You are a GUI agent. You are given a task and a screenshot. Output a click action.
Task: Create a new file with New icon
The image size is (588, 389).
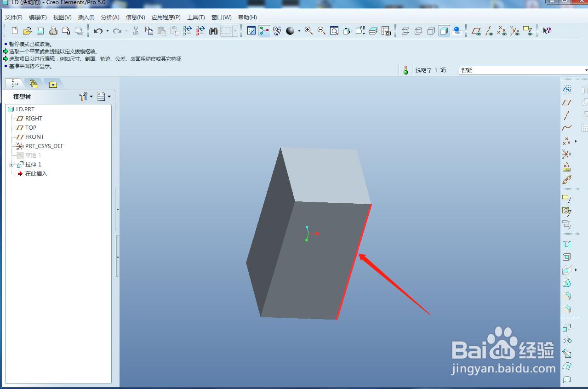click(14, 31)
